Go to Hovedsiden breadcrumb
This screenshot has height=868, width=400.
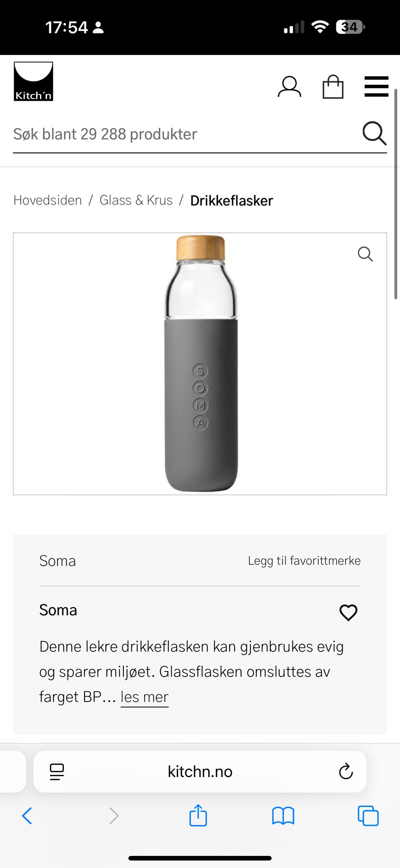click(x=47, y=201)
